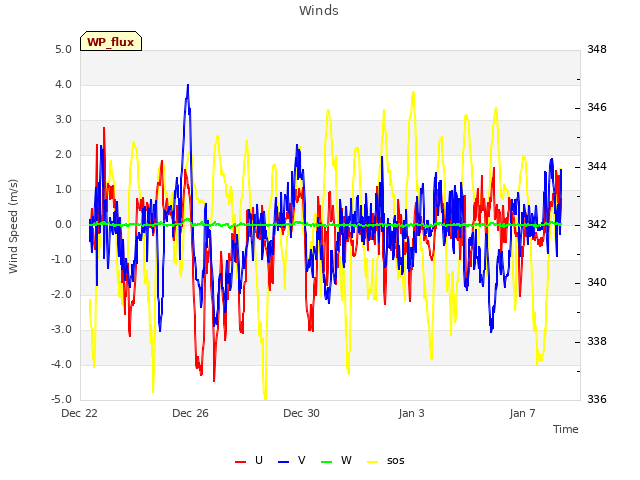Toggle the W series in legend
The image size is (640, 480).
[336, 460]
